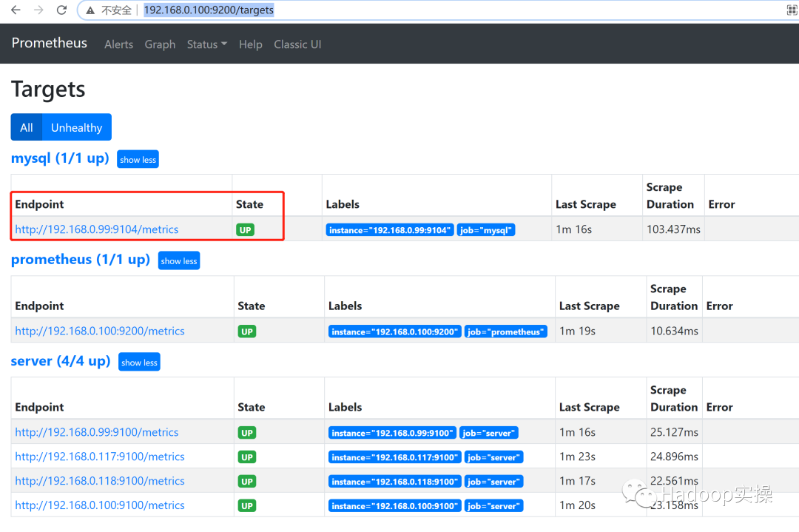Open the Prometheus brand home link
This screenshot has width=799, height=532.
(50, 43)
